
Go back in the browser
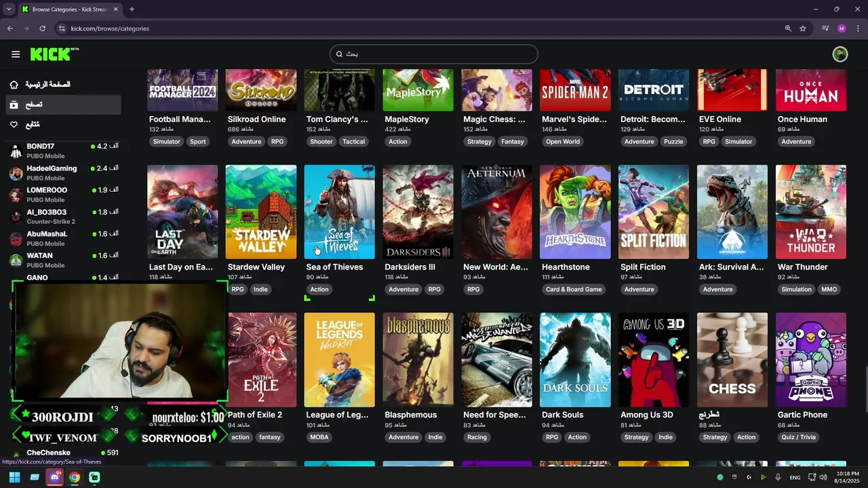[10, 28]
